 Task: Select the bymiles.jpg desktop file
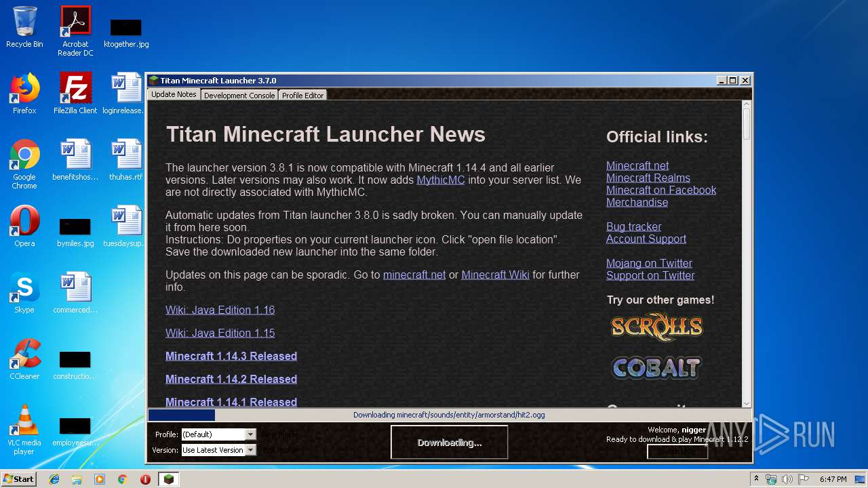(x=75, y=231)
